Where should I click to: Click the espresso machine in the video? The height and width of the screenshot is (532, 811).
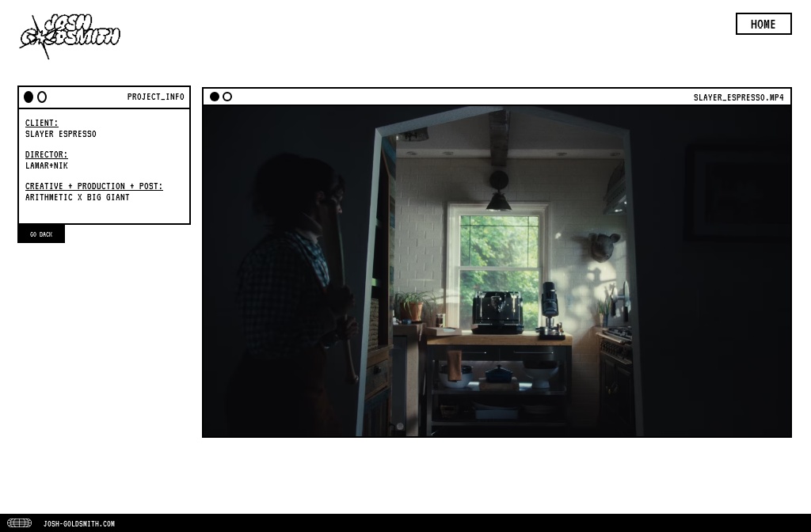497,312
